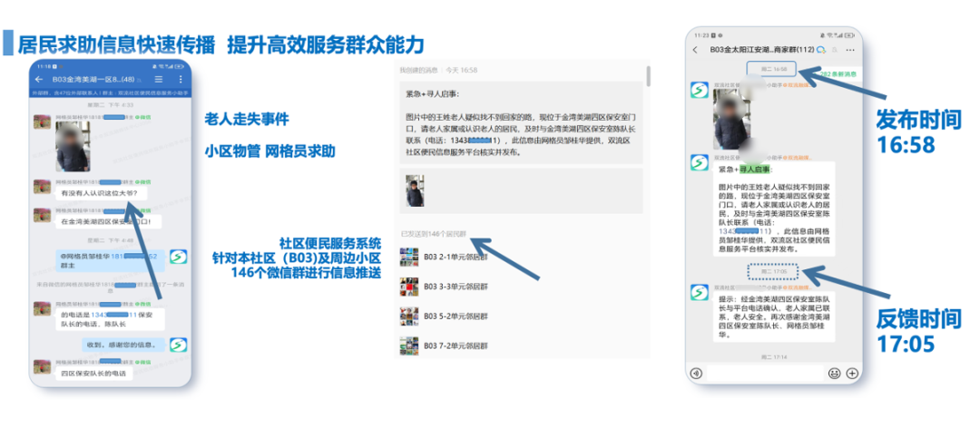Open photo thumbnail in middle message panel

click(415, 190)
